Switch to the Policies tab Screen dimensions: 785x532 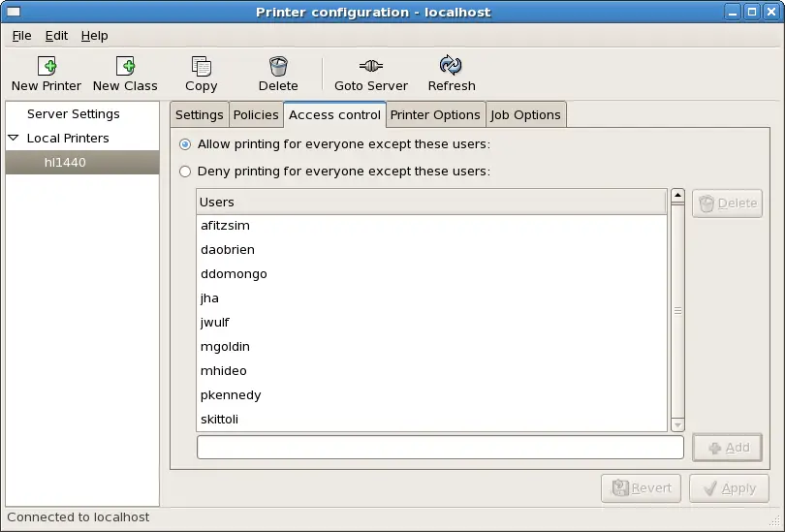(256, 114)
